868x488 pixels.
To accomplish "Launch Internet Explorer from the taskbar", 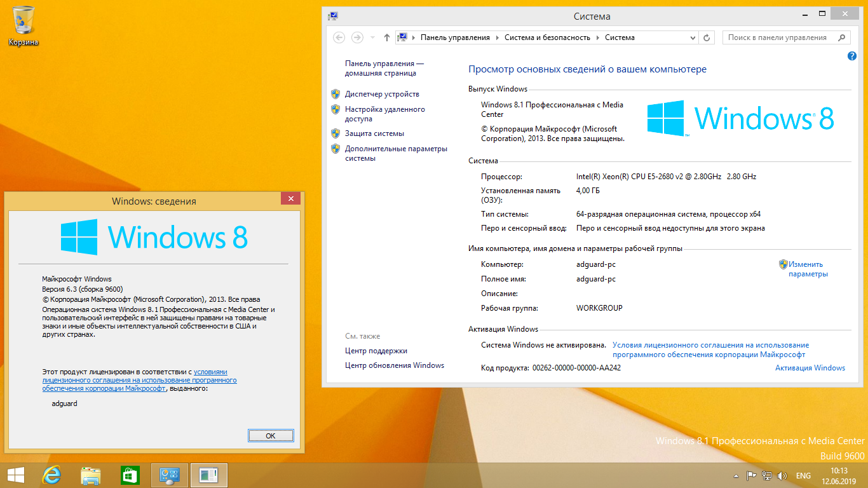I will click(51, 475).
